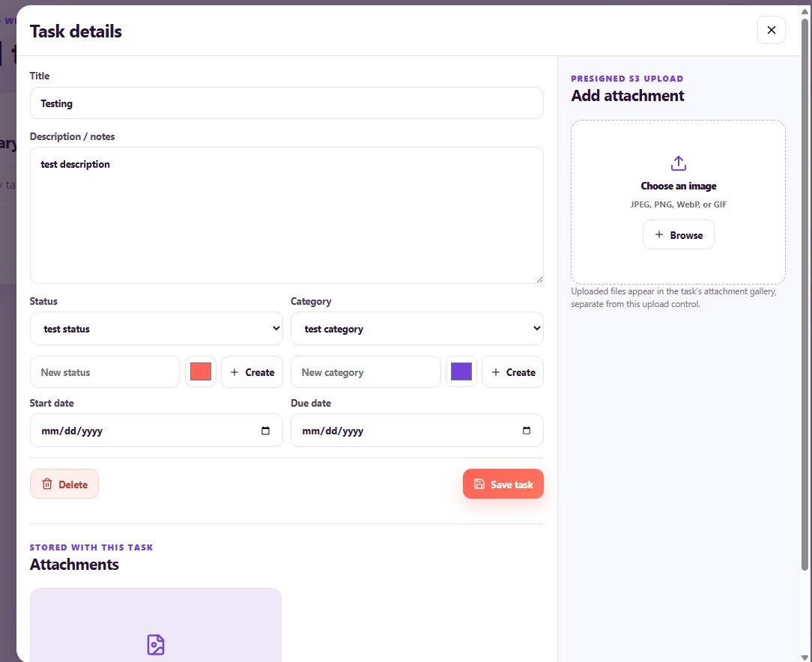Click the Attachments heading
Image resolution: width=812 pixels, height=662 pixels.
(x=74, y=564)
